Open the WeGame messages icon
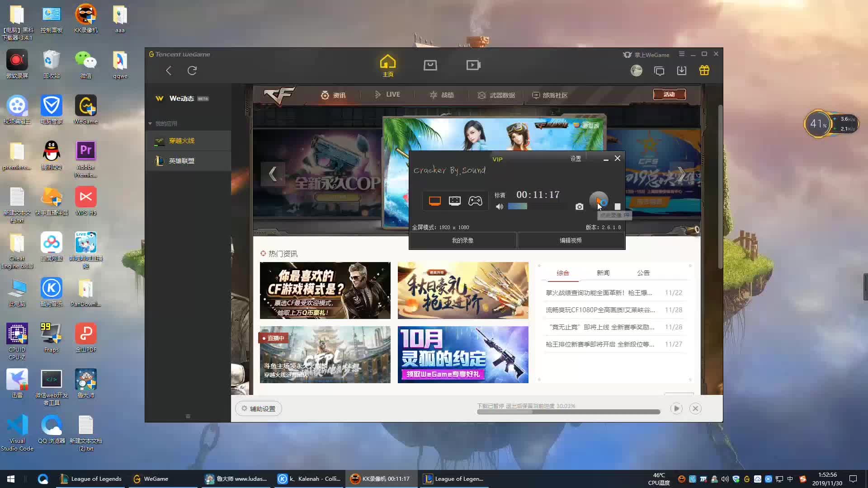Viewport: 868px width, 488px height. pos(659,71)
